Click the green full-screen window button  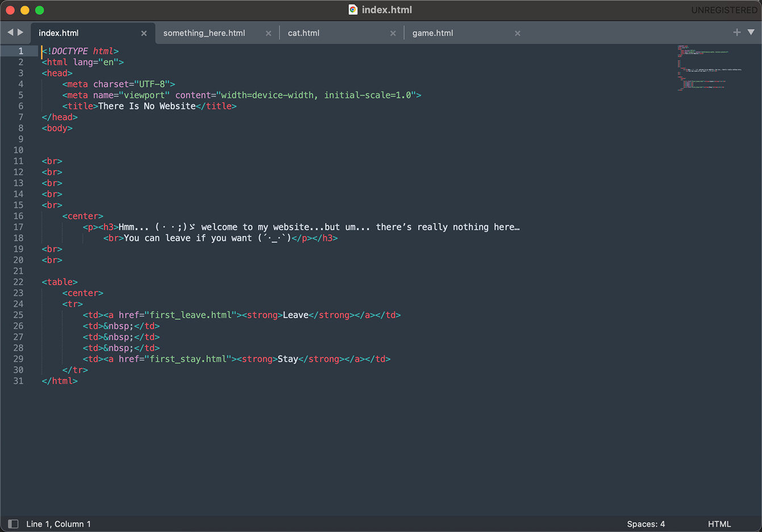point(40,10)
